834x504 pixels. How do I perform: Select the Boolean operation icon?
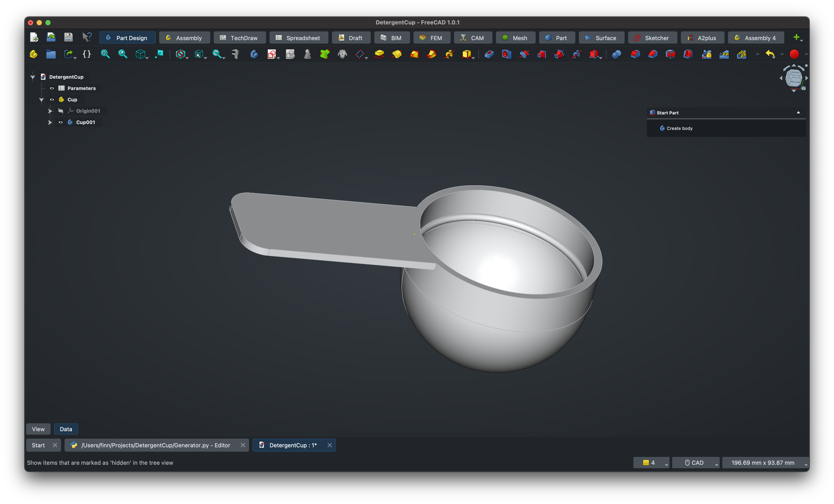616,54
